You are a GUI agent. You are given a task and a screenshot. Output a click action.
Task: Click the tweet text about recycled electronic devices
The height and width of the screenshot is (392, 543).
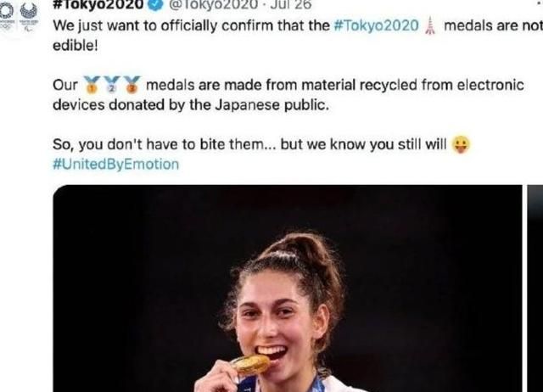click(288, 95)
